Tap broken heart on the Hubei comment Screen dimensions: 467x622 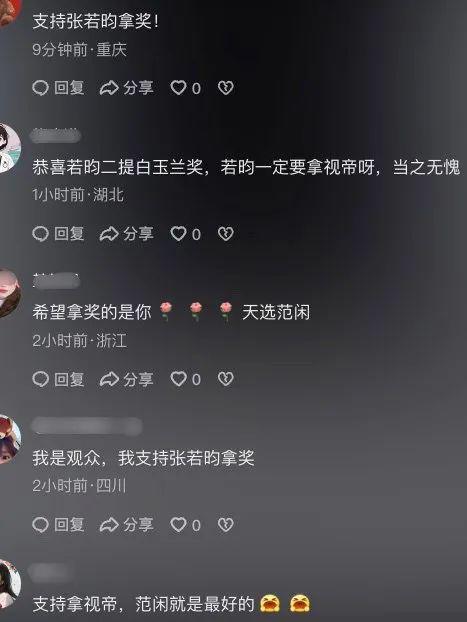[225, 234]
